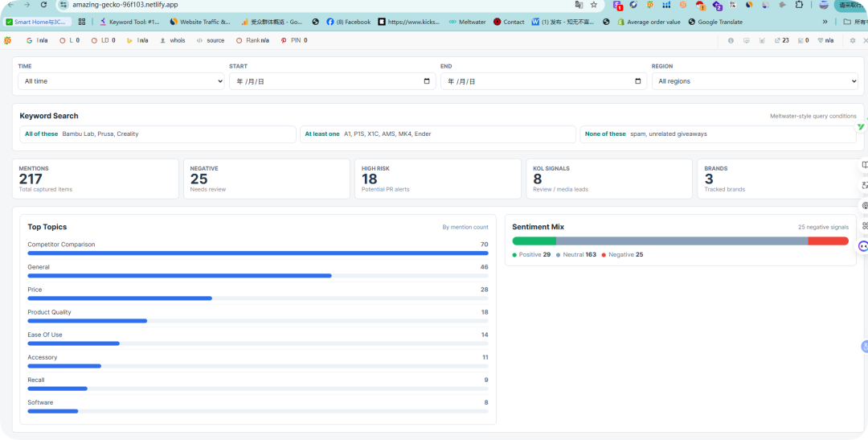868x440 pixels.
Task: Open the Contact bookmark
Action: click(x=509, y=22)
